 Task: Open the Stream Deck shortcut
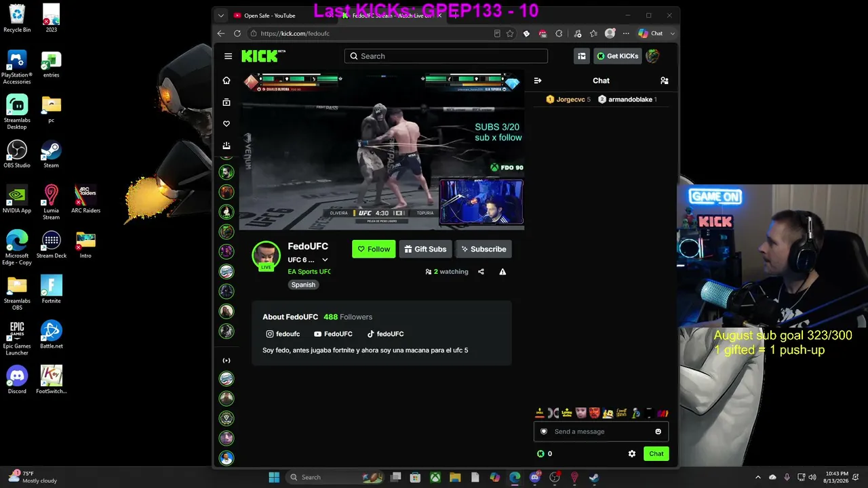tap(51, 244)
